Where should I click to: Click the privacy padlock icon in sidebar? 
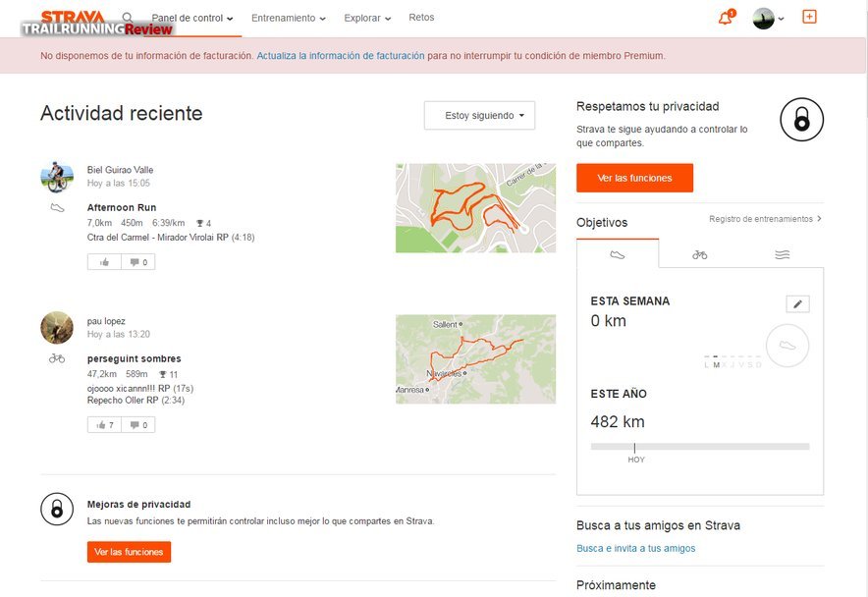coord(801,119)
